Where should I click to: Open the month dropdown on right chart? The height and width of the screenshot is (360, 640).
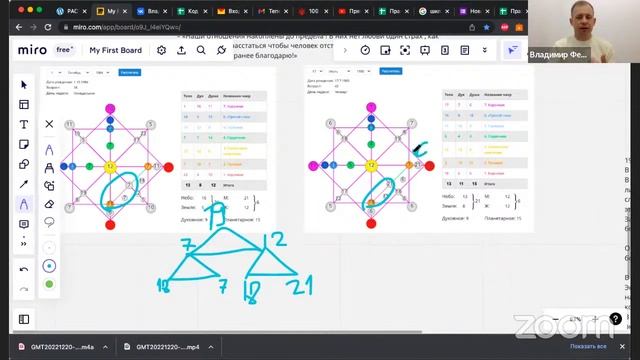pos(339,71)
